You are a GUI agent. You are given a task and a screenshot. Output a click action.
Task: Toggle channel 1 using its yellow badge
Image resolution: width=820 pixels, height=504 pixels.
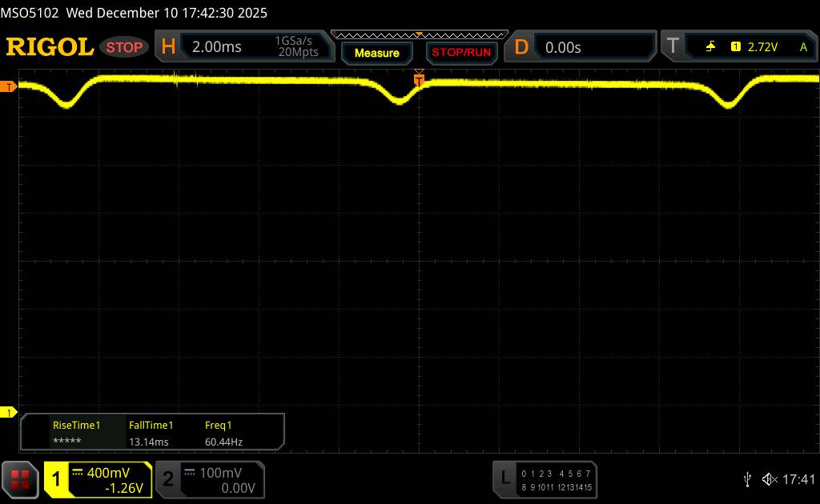click(57, 478)
